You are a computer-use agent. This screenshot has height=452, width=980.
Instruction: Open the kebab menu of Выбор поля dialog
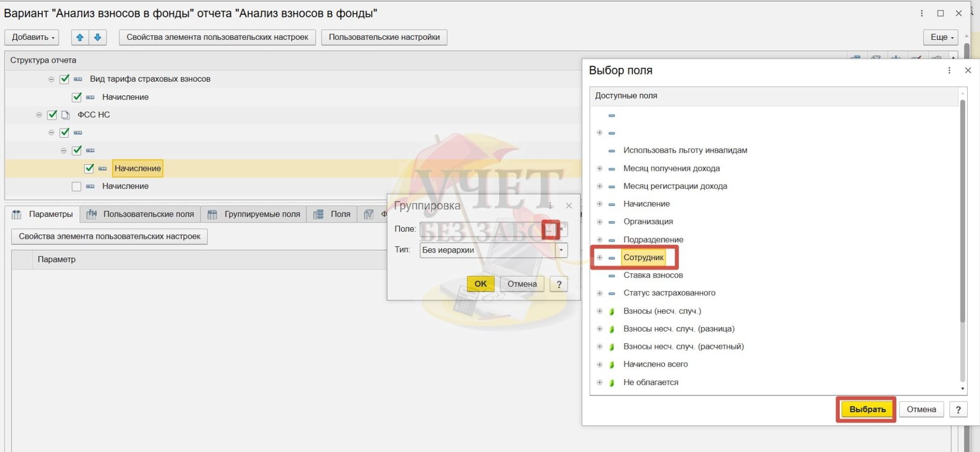pos(949,70)
